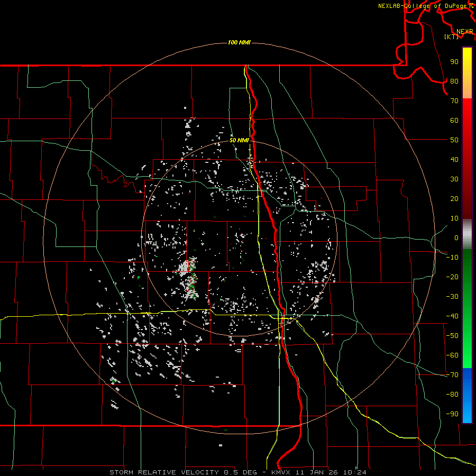Click the KMVX station identifier in caption

(x=280, y=472)
